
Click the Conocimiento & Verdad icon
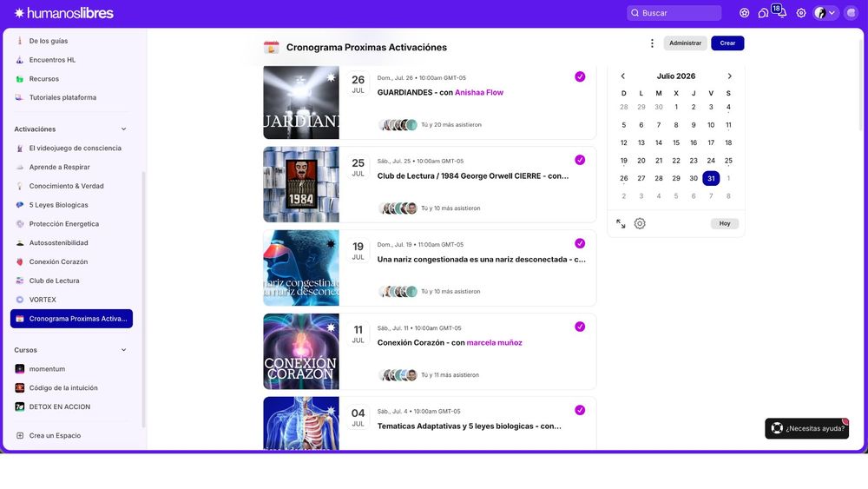coord(20,186)
